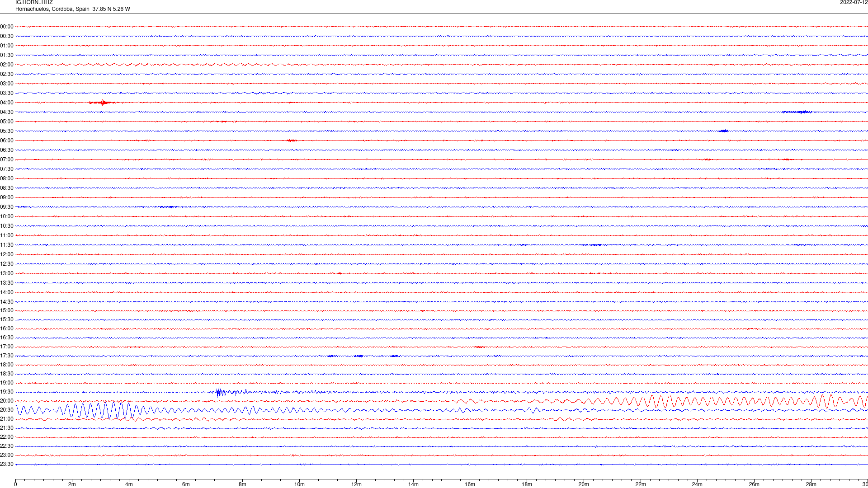The image size is (868, 488).
Task: Select the 10:00 time label
Action: pyautogui.click(x=7, y=216)
